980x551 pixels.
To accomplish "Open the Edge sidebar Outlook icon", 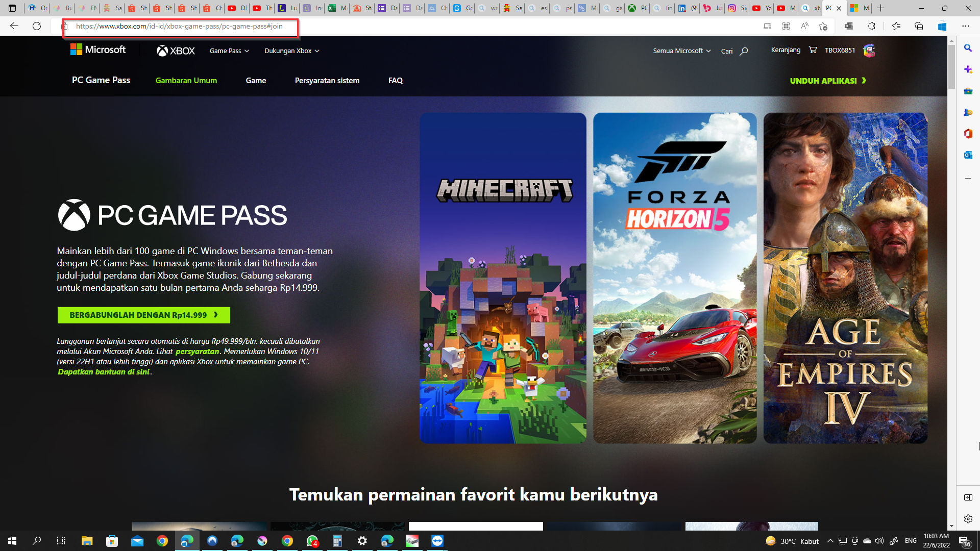I will pyautogui.click(x=968, y=155).
